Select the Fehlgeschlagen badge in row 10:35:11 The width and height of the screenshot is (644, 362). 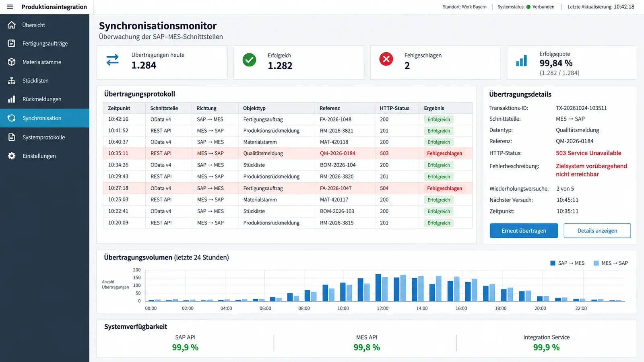[444, 153]
